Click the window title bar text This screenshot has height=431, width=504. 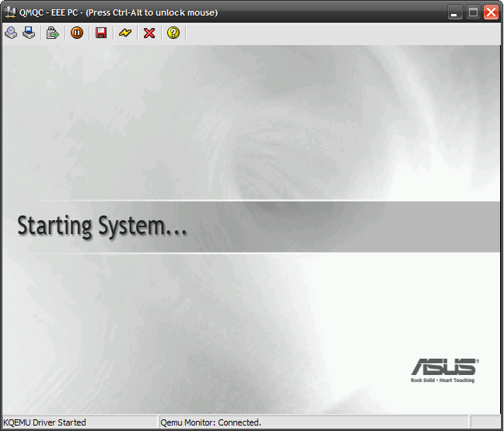pos(118,12)
